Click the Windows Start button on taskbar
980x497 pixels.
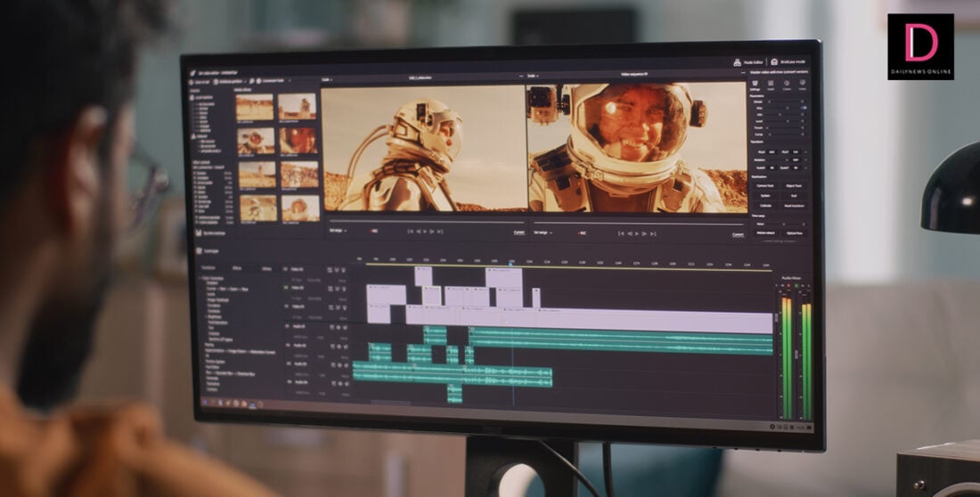pos(204,402)
